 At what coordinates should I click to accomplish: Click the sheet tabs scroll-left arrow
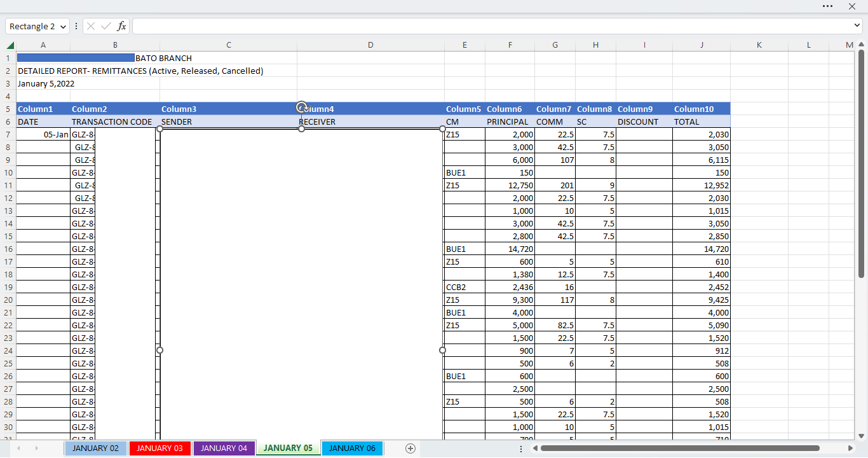point(18,448)
